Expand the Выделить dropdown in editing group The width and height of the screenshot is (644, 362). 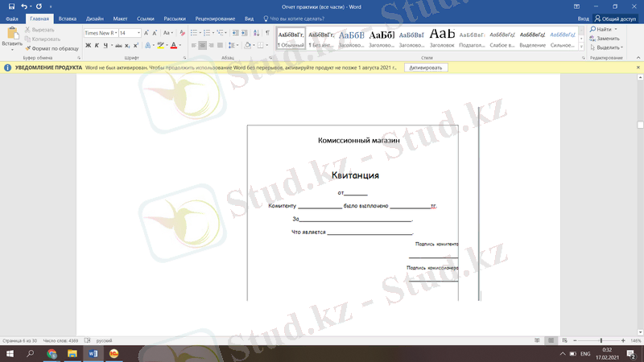(608, 47)
